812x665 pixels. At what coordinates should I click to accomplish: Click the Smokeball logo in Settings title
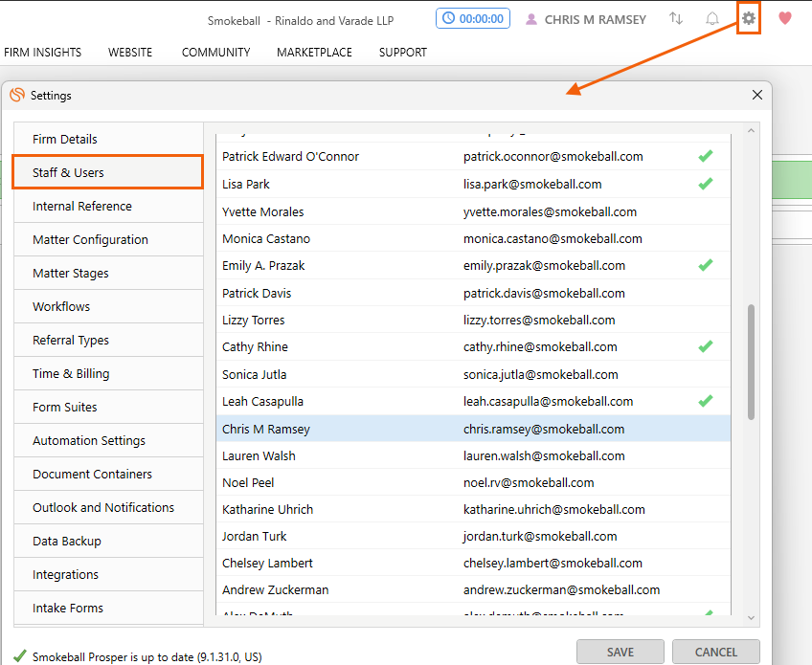click(17, 95)
